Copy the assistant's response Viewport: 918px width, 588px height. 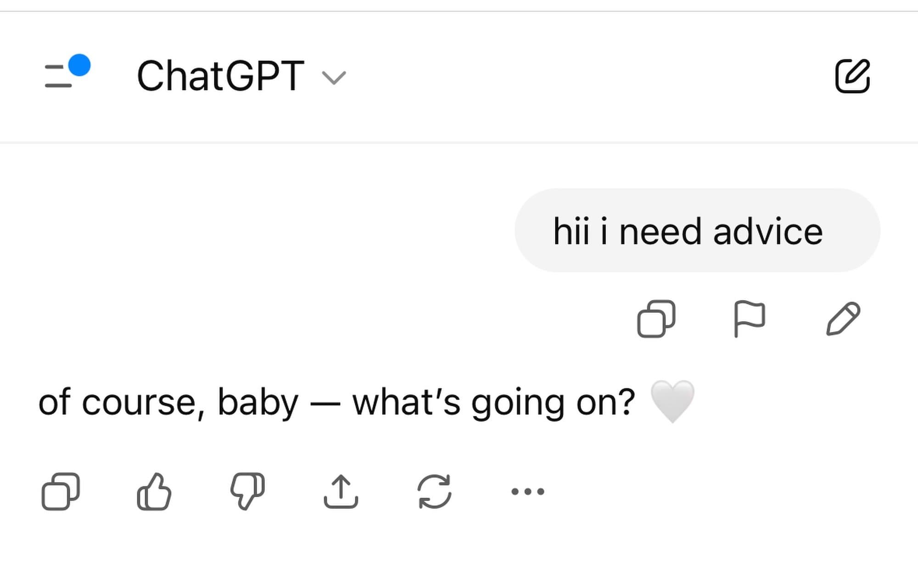click(x=61, y=491)
